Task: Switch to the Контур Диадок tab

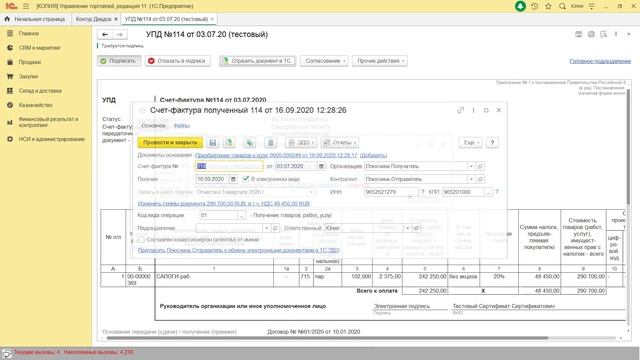Action: (93, 19)
